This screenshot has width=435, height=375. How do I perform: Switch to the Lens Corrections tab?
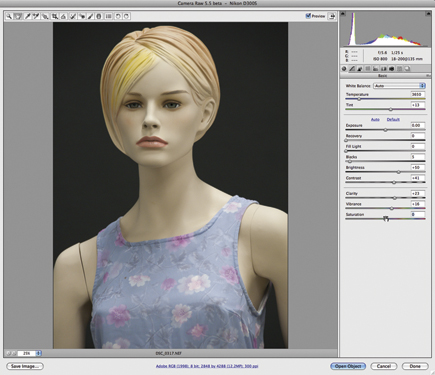point(384,69)
